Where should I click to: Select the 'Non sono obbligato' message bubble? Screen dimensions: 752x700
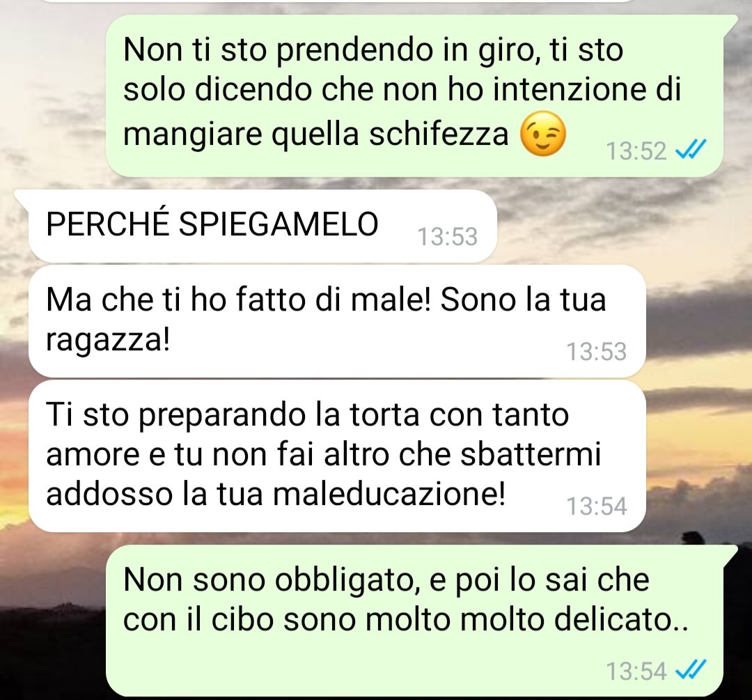[x=414, y=621]
